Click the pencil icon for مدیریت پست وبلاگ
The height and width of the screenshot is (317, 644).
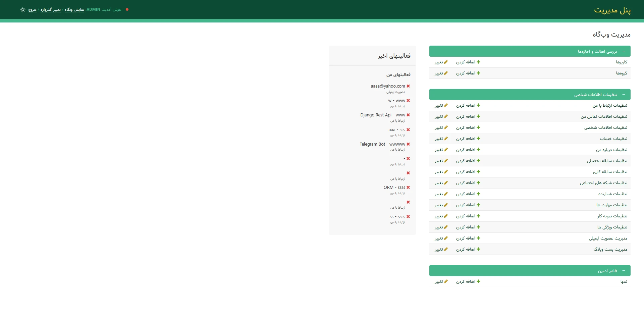tap(446, 249)
